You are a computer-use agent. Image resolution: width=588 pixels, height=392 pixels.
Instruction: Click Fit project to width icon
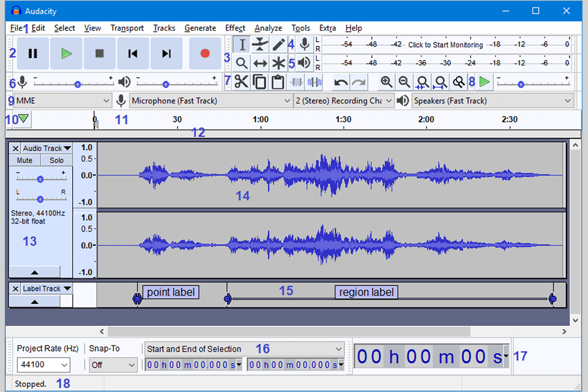coord(440,82)
